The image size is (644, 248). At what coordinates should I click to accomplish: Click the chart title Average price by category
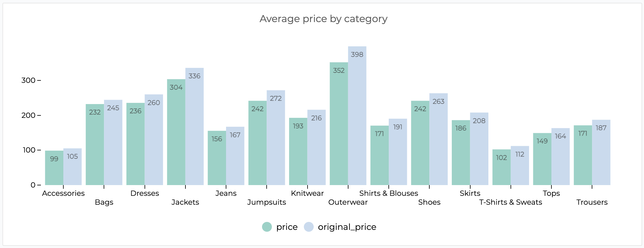(323, 19)
